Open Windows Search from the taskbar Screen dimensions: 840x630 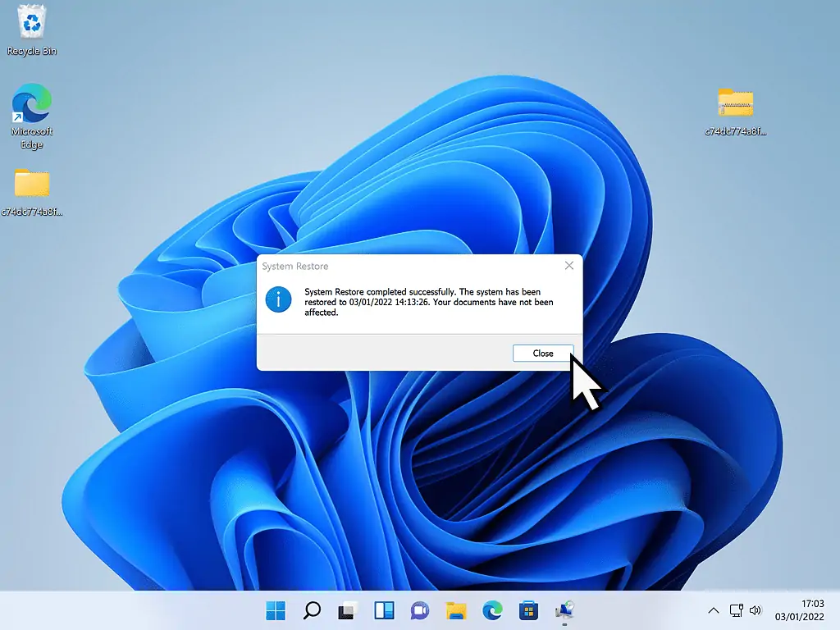click(311, 610)
